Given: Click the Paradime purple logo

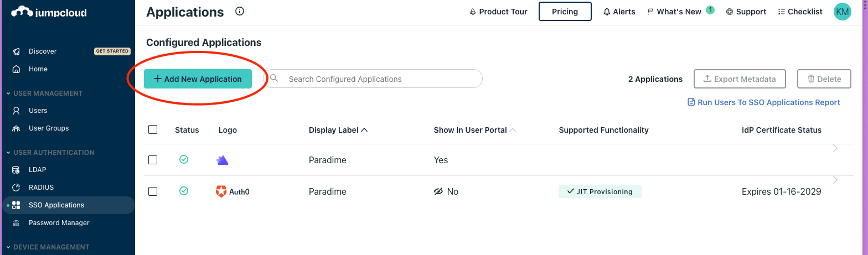Looking at the screenshot, I should [222, 160].
